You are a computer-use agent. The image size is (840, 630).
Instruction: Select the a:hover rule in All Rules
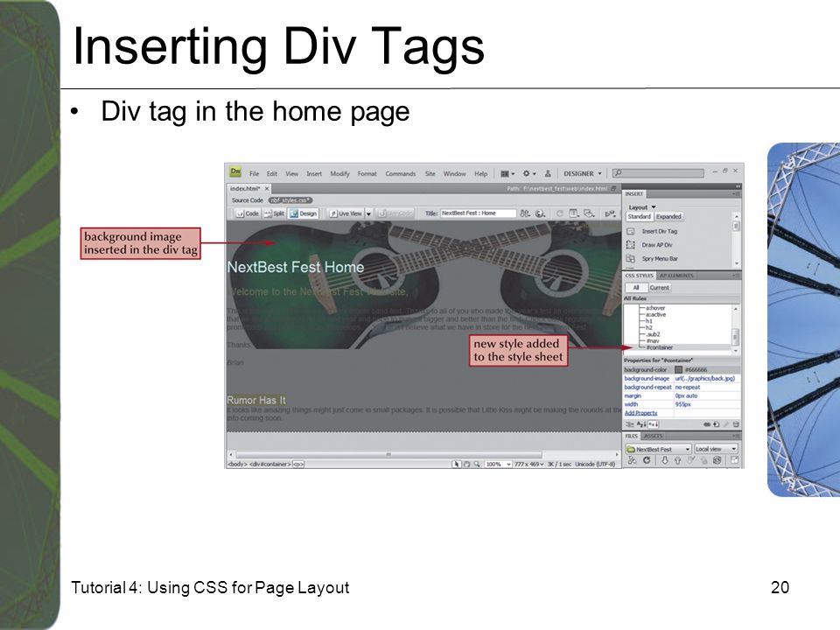655,308
